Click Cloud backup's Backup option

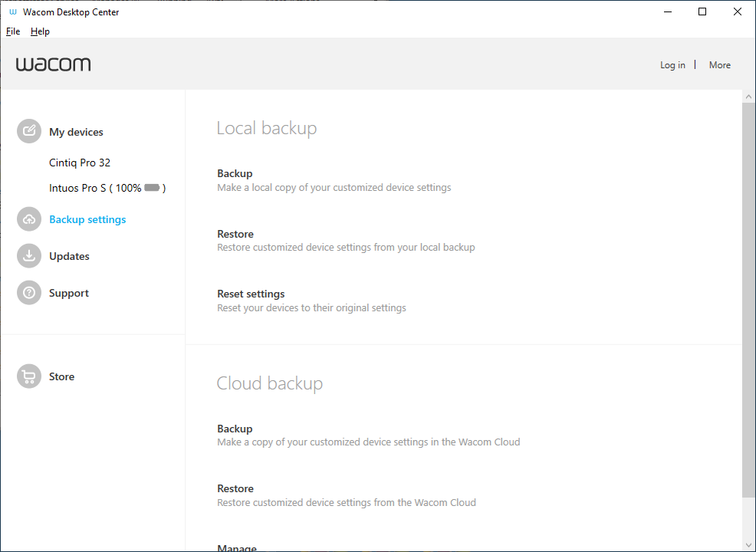tap(368, 435)
